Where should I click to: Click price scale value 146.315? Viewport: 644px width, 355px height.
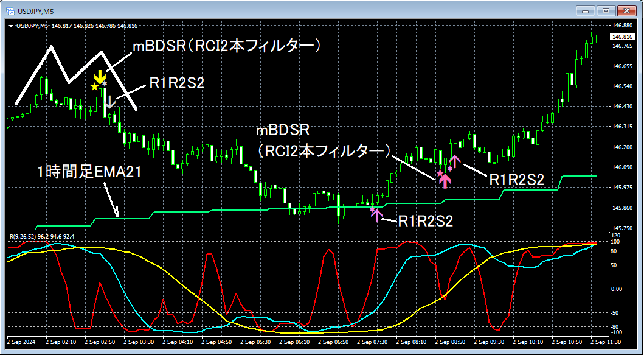621,127
